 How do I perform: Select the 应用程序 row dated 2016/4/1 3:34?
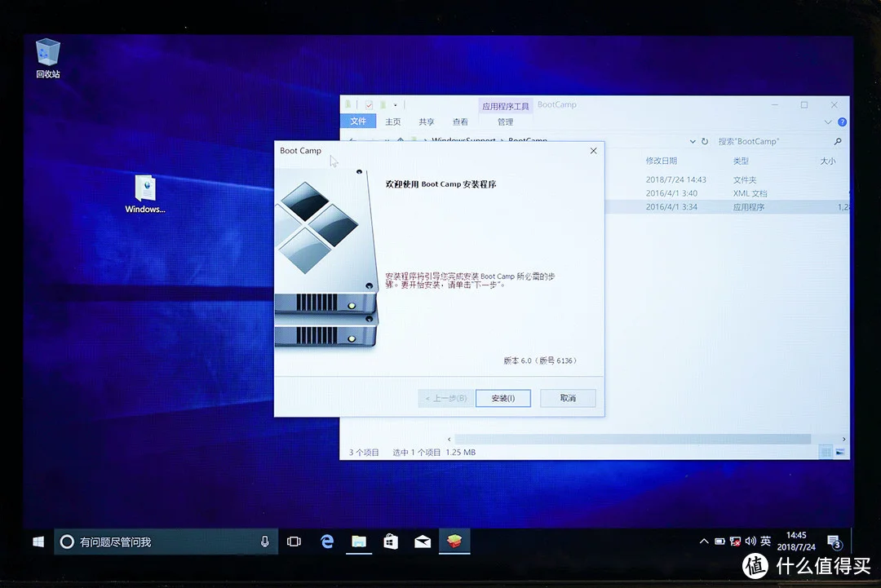[x=728, y=206]
